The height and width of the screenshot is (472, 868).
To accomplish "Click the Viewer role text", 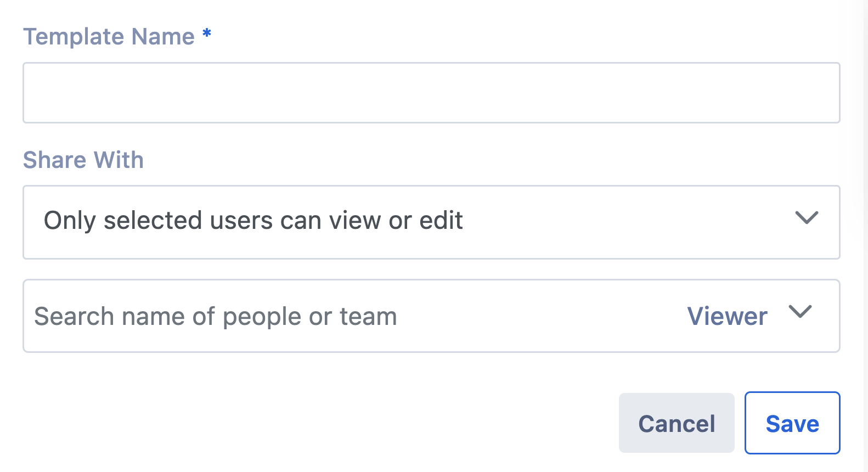I will tap(727, 317).
